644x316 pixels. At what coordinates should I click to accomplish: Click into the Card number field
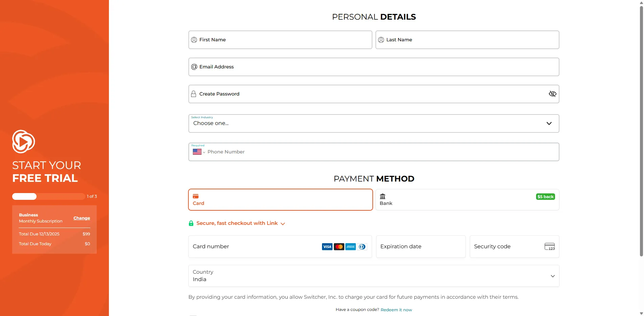(254, 247)
